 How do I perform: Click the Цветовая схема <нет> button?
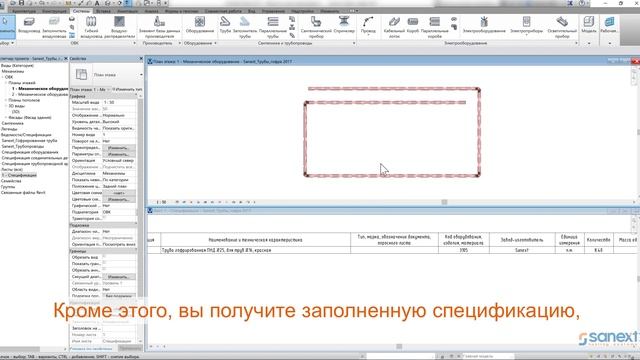coord(118,193)
